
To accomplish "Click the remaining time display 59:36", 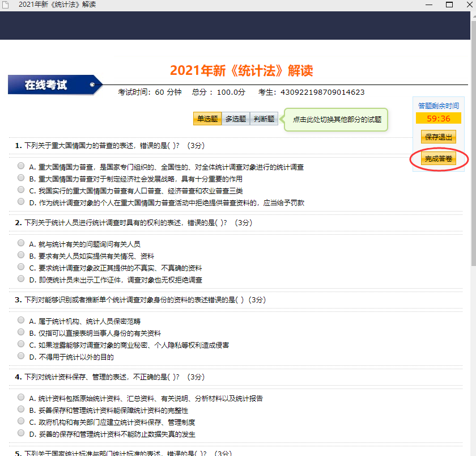I will 439,118.
